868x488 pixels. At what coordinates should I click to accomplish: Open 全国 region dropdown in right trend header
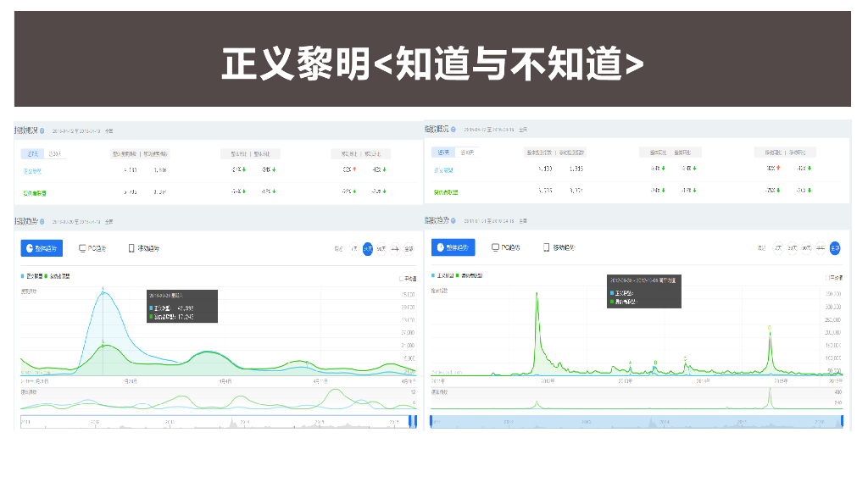[x=523, y=221]
